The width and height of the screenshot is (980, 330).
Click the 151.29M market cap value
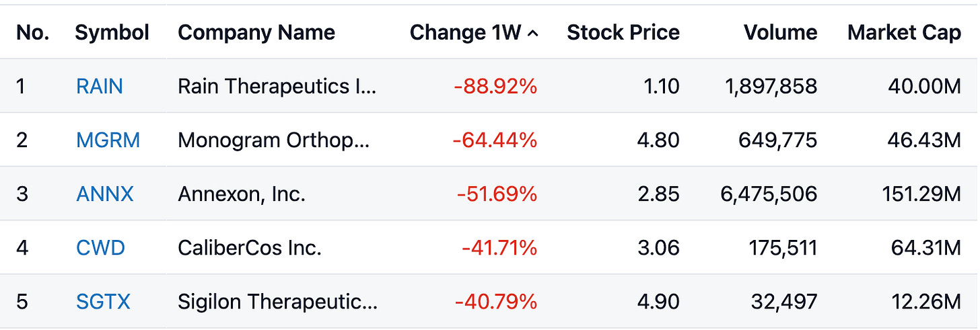pyautogui.click(x=921, y=194)
